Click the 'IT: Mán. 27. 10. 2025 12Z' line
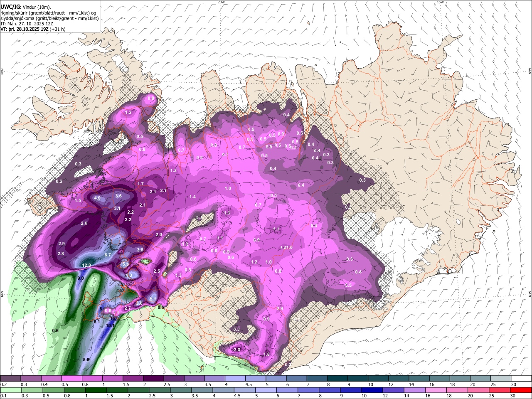Image resolution: width=532 pixels, height=399 pixels. tap(27, 24)
